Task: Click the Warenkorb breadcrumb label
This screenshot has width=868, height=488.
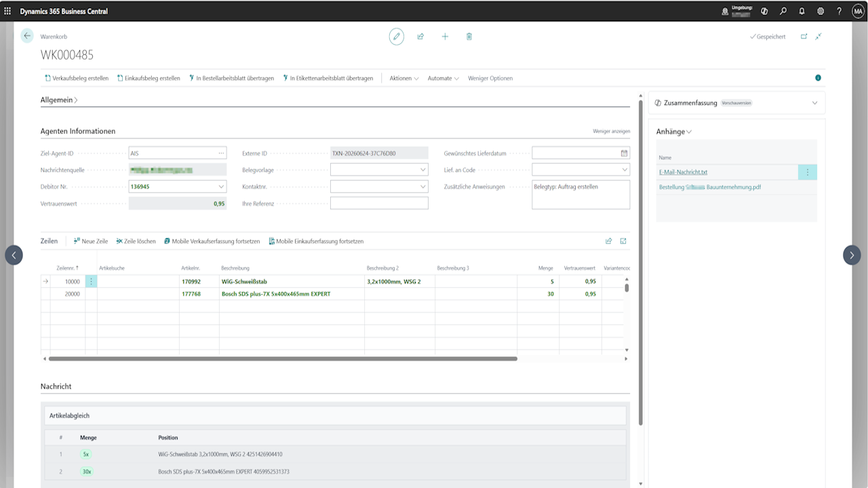Action: click(54, 37)
